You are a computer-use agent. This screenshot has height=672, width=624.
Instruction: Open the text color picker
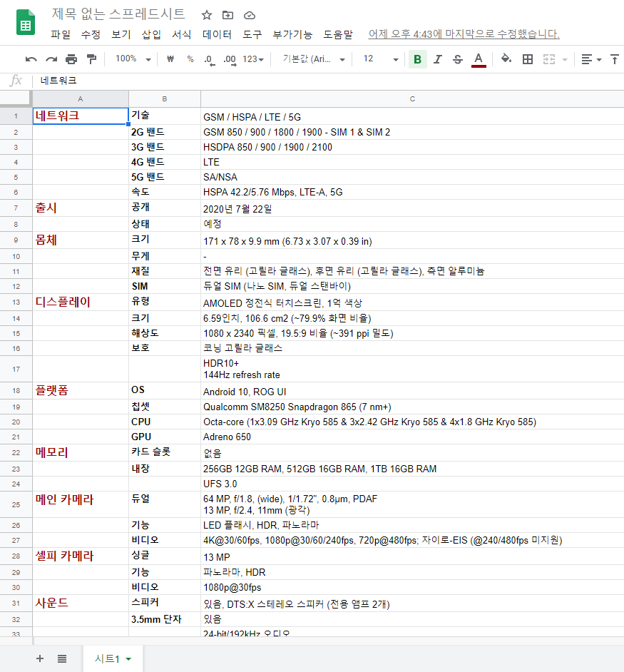pos(479,60)
